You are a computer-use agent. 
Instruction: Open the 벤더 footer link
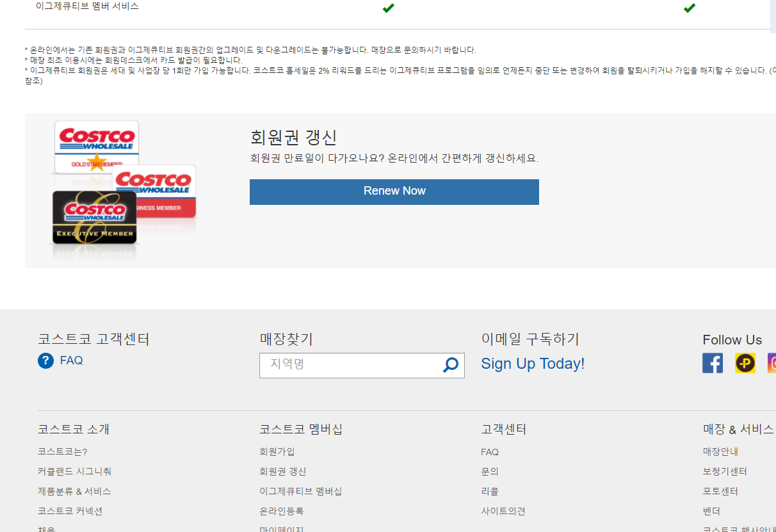point(711,511)
